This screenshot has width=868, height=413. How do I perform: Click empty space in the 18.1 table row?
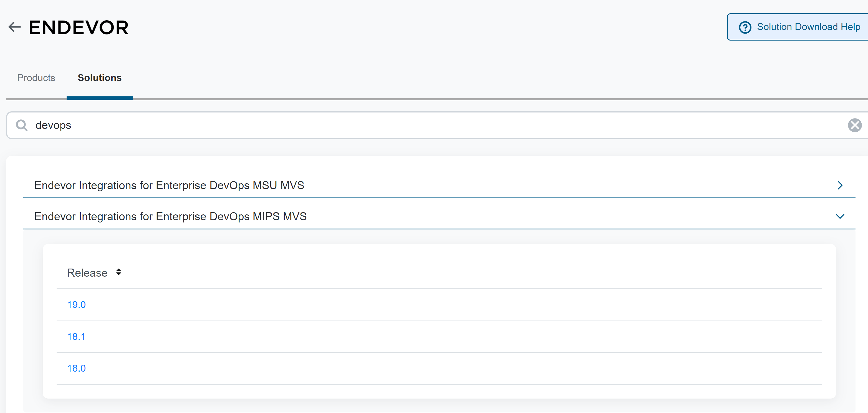pyautogui.click(x=438, y=336)
